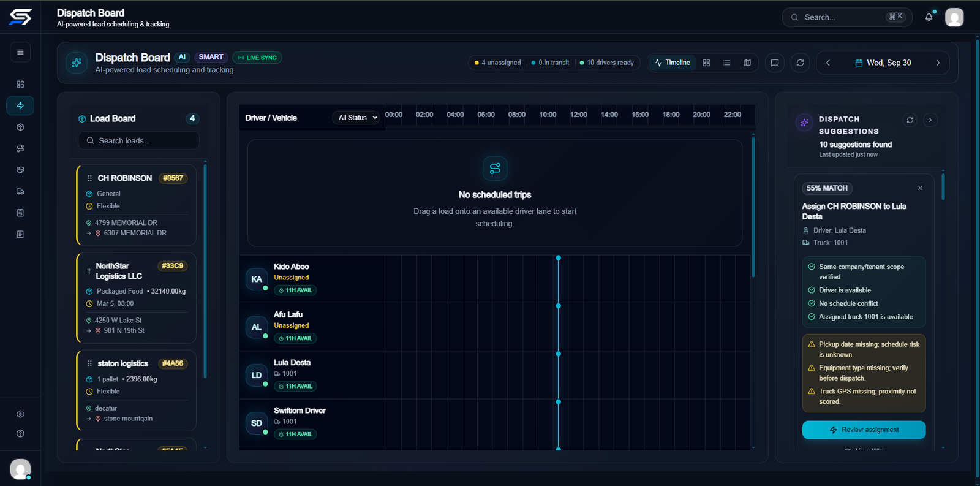Select Afu Lafu driver row
Image resolution: width=980 pixels, height=486 pixels.
(495, 327)
